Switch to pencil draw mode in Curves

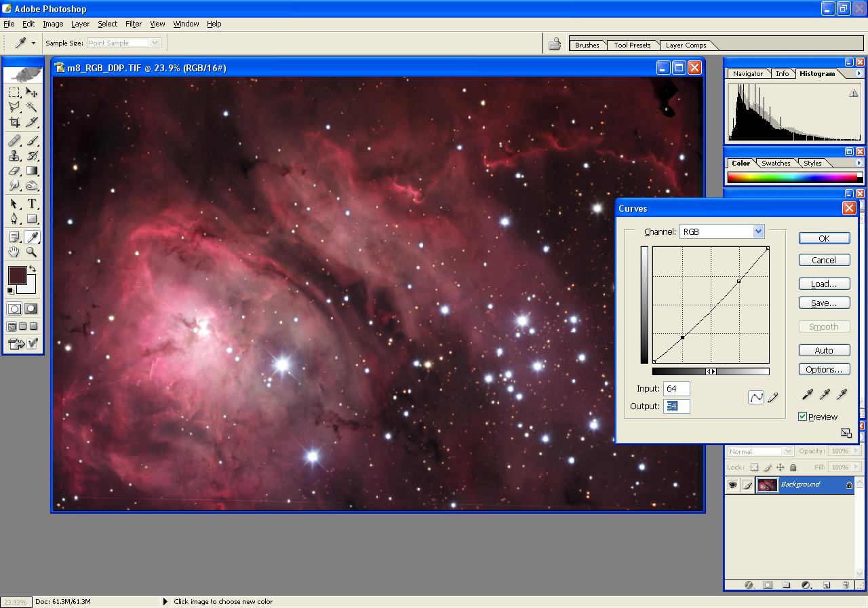tap(772, 398)
